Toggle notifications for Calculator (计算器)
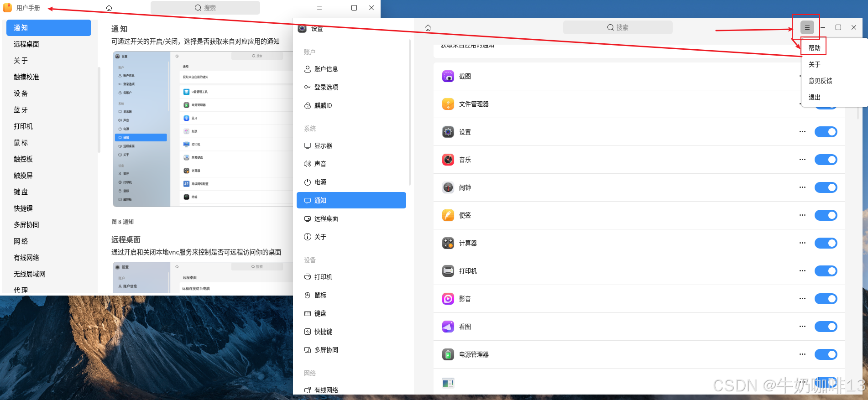 tap(826, 243)
